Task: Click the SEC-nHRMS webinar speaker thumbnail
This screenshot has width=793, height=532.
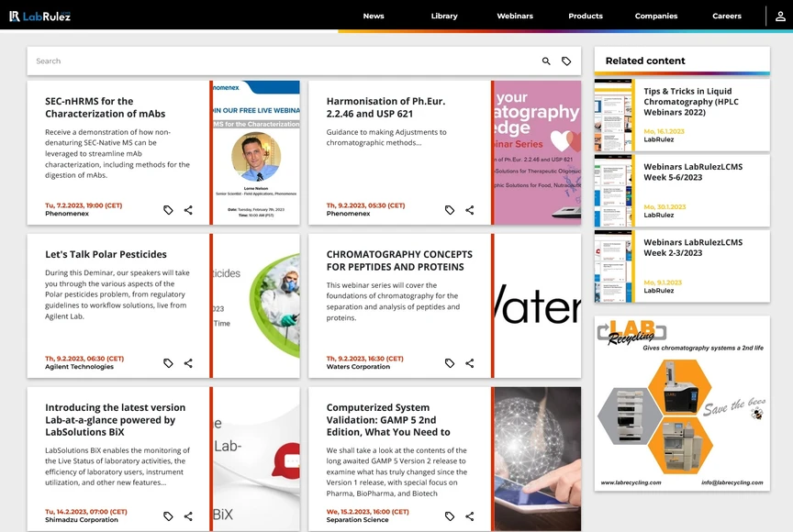Action: click(256, 152)
